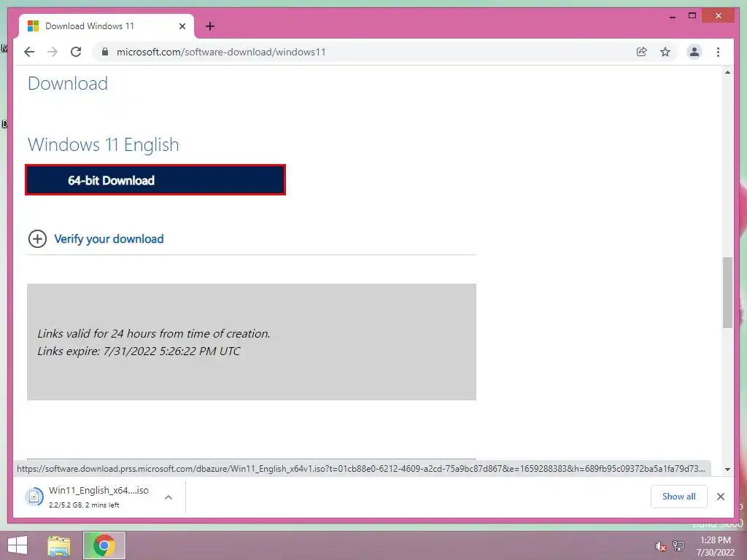747x560 pixels.
Task: Open the Chrome profile avatar
Action: pos(694,52)
